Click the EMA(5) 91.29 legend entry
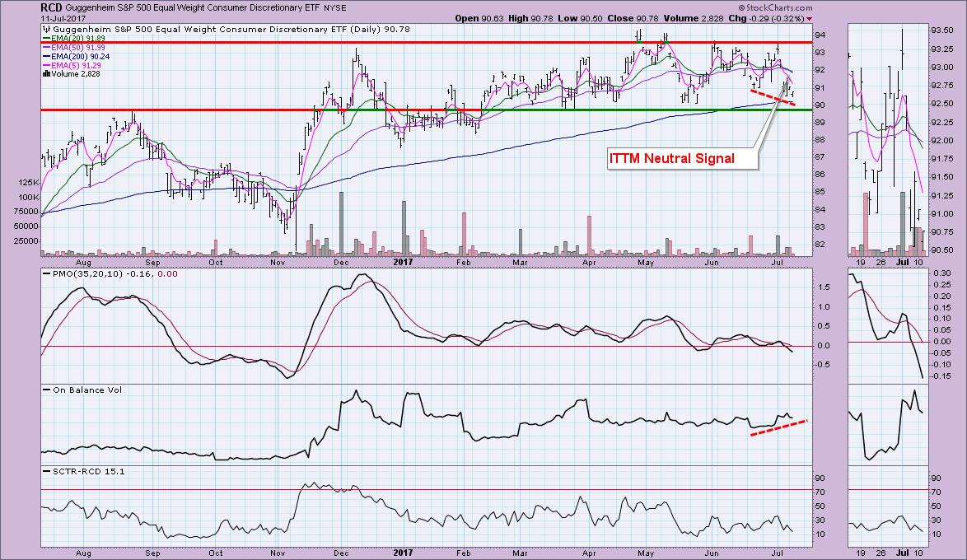967x560 pixels. click(71, 65)
